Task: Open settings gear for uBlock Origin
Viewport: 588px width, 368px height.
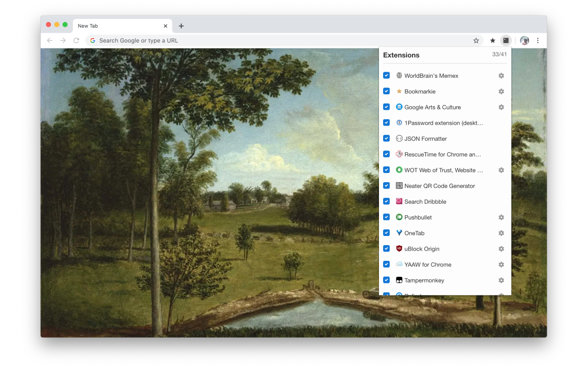Action: [501, 249]
